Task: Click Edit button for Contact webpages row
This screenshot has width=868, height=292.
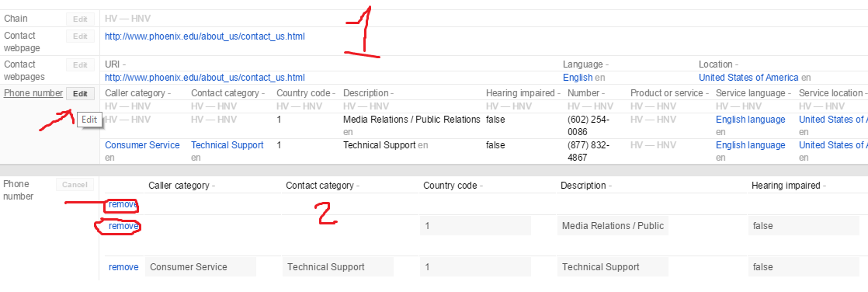Action: [80, 64]
